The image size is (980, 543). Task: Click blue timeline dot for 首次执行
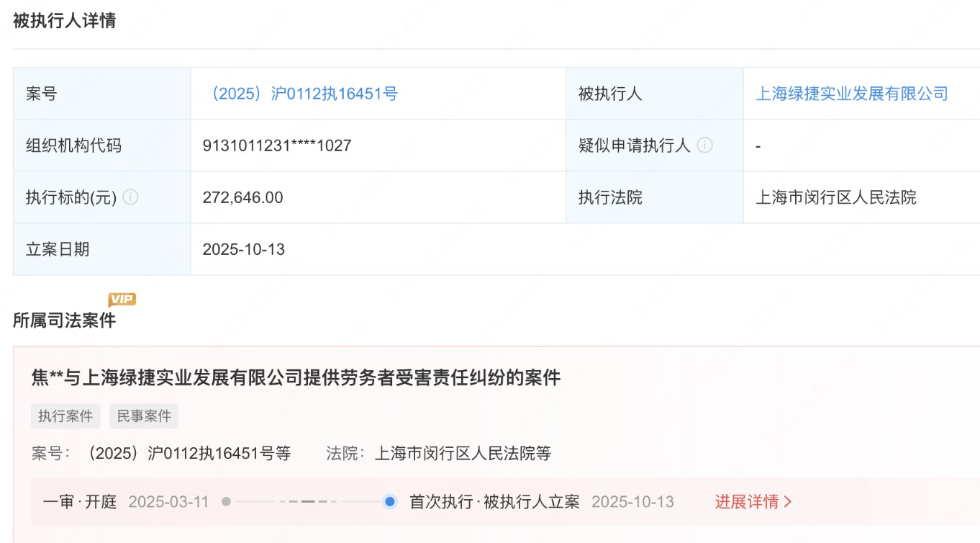point(389,502)
